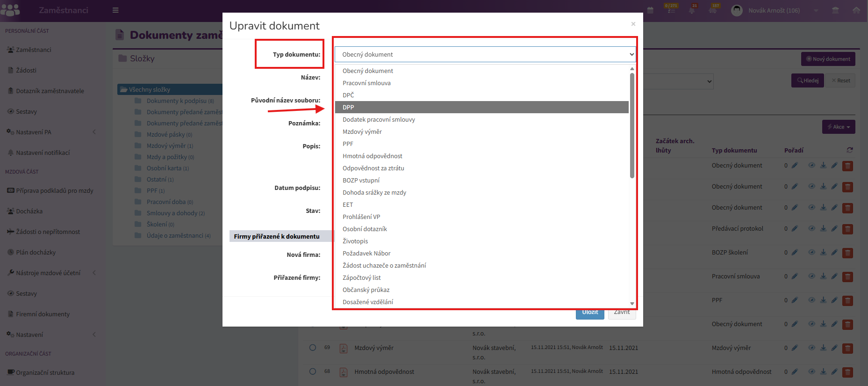Image resolution: width=868 pixels, height=386 pixels.
Task: Choose Mzdový výměr from document type list
Action: pyautogui.click(x=482, y=131)
